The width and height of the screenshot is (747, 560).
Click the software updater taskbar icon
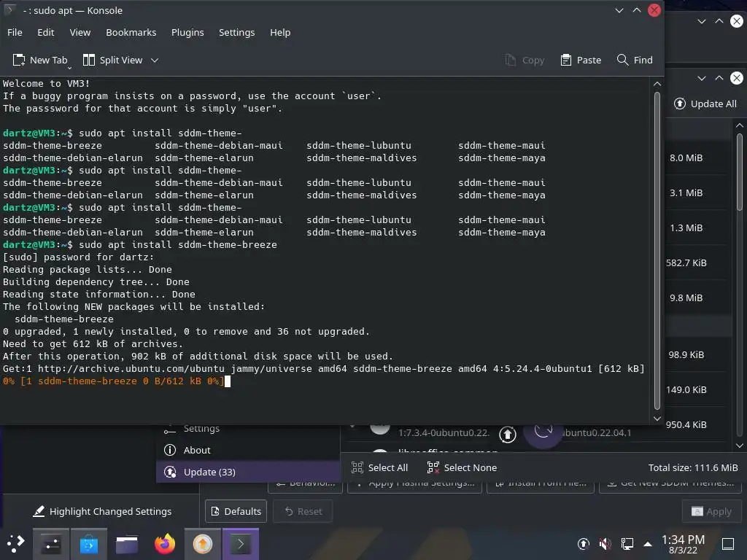point(203,544)
